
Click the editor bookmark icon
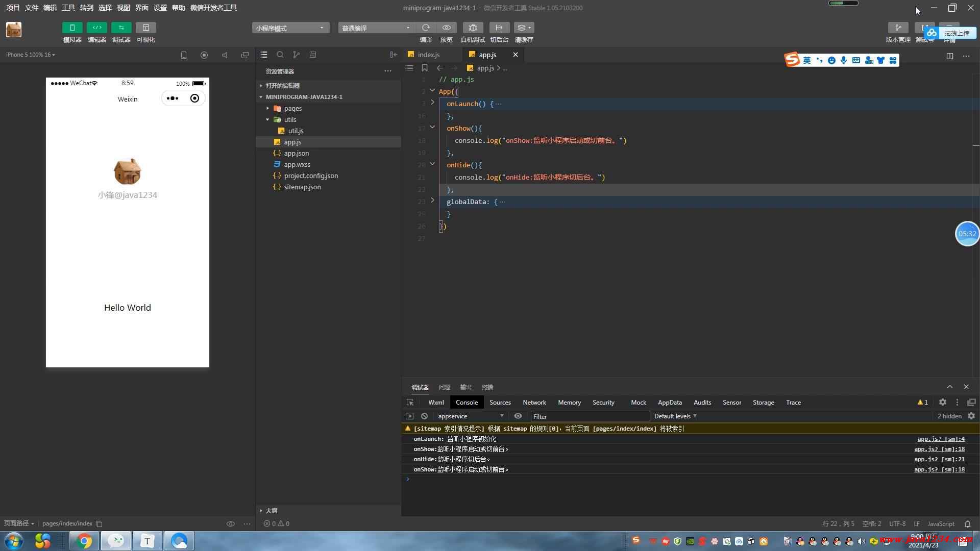point(424,68)
